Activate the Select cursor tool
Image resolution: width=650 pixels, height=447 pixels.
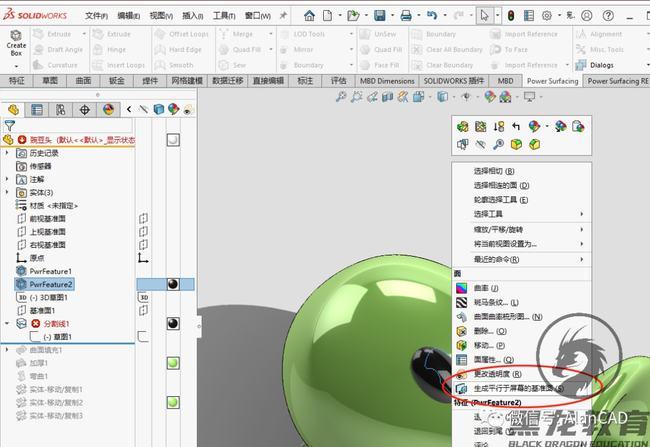click(484, 16)
